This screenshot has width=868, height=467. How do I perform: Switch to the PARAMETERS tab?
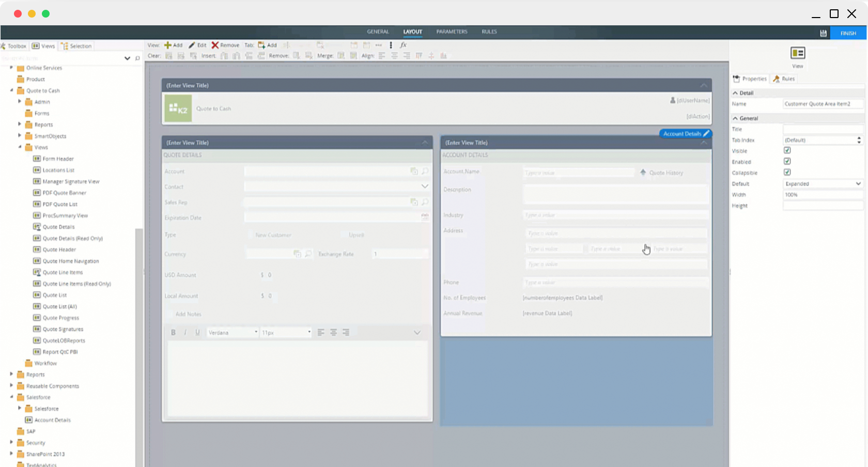[x=452, y=32]
